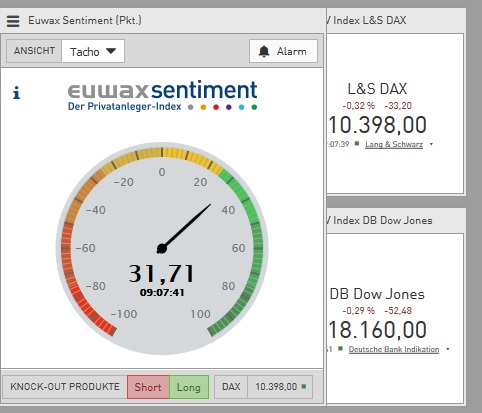Image resolution: width=482 pixels, height=413 pixels.
Task: Click the purple dot under the logo
Action: 229,107
